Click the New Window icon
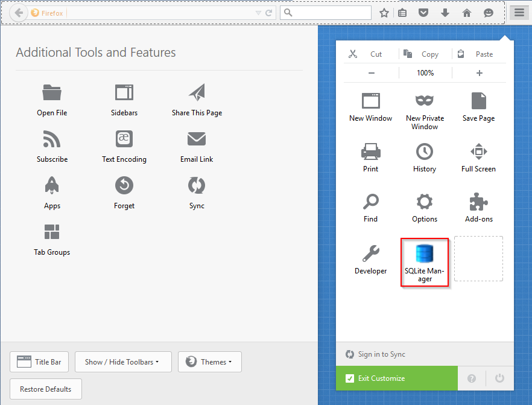532x405 pixels. pyautogui.click(x=370, y=100)
